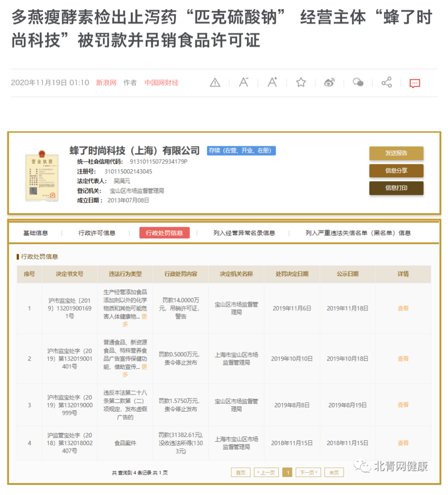Viewport: 448px width, 495px height.
Task: Bookmark article with the star icon
Action: 301,82
